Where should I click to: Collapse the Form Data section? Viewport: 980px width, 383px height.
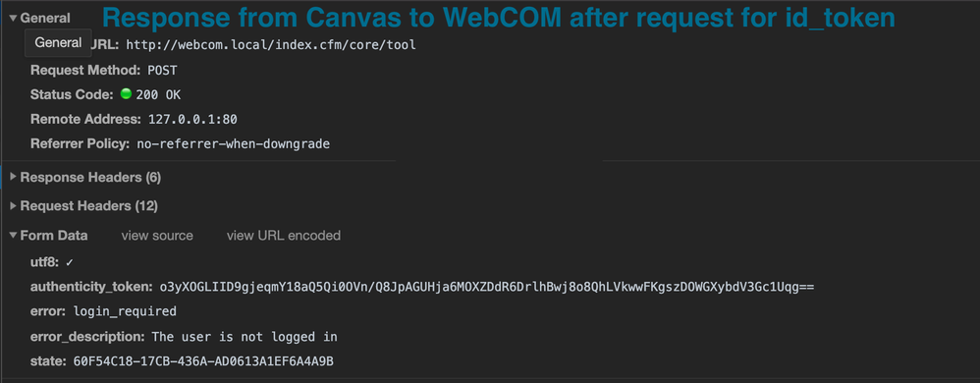(13, 236)
